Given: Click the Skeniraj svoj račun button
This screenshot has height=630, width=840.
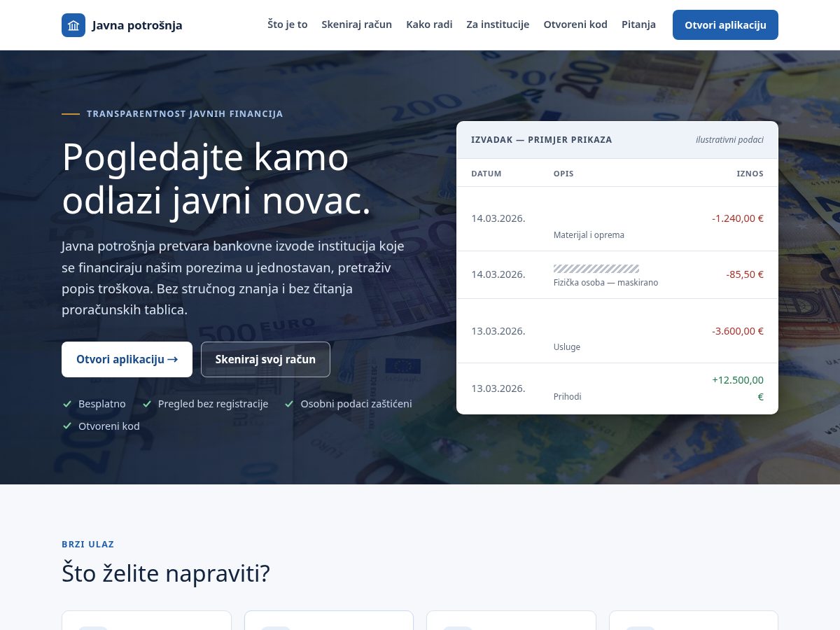Looking at the screenshot, I should [265, 359].
